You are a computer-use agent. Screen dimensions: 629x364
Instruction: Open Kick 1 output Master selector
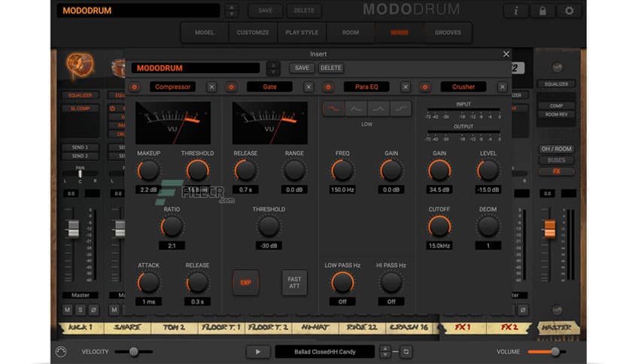tap(81, 295)
